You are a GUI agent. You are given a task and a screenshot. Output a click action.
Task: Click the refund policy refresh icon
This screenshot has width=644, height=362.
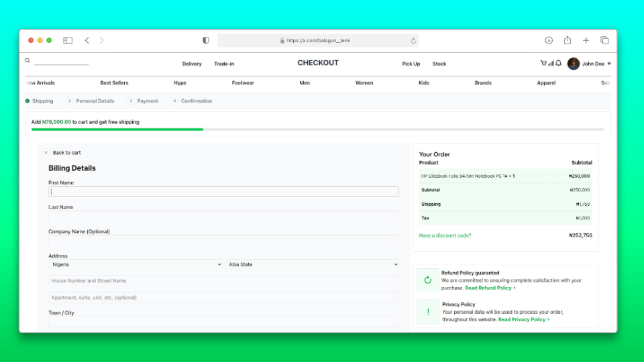pos(427,280)
